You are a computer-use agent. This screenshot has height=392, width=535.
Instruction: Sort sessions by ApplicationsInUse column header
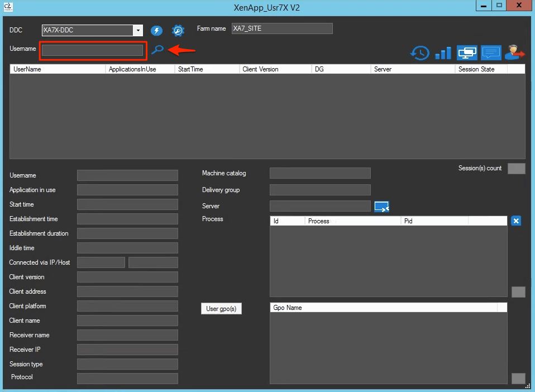pyautogui.click(x=140, y=69)
